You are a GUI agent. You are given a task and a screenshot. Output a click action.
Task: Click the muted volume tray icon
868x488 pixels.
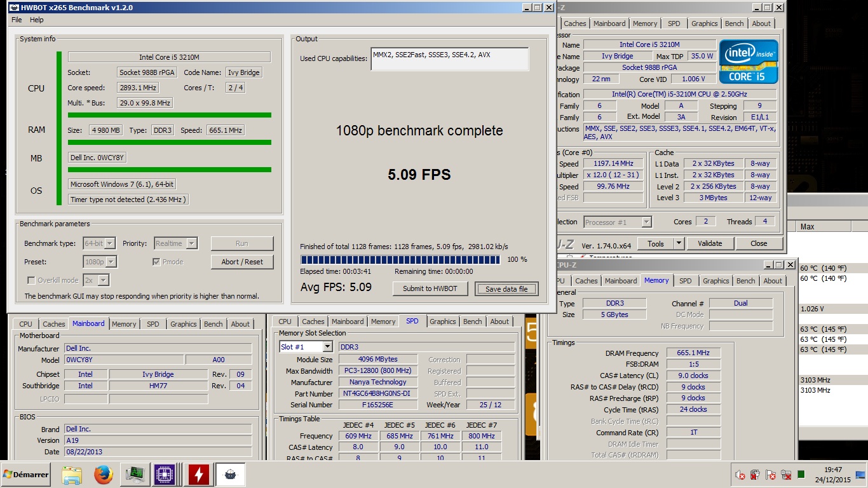pos(740,475)
